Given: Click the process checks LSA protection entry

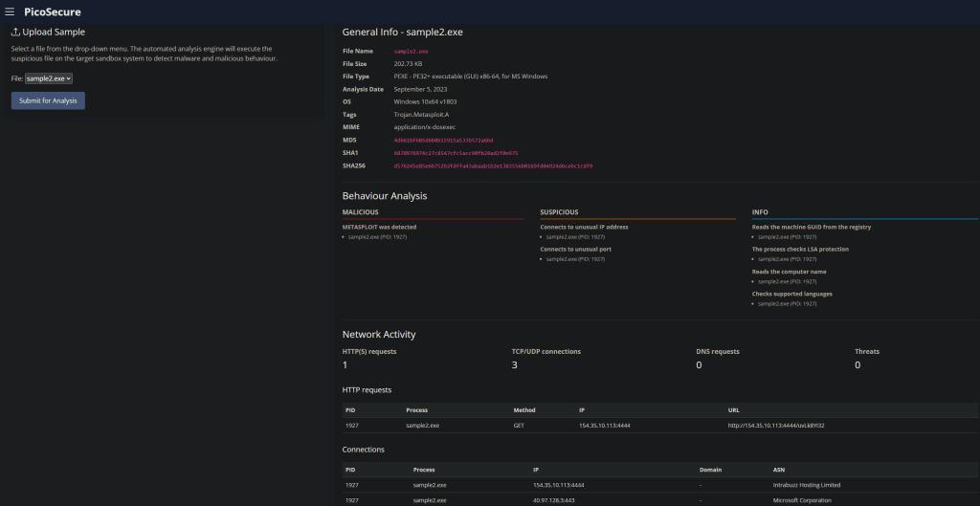Looking at the screenshot, I should [x=800, y=249].
